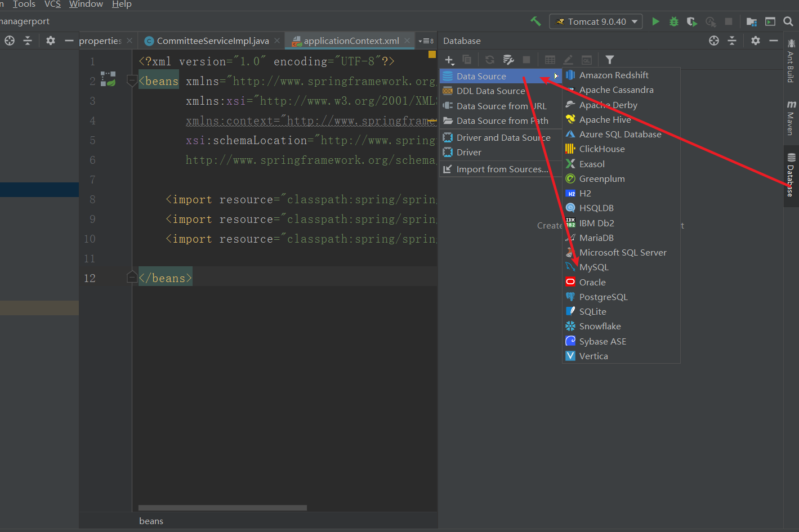Screen dimensions: 799x532
Task: Run Tomcat with the green play button
Action: tap(655, 21)
